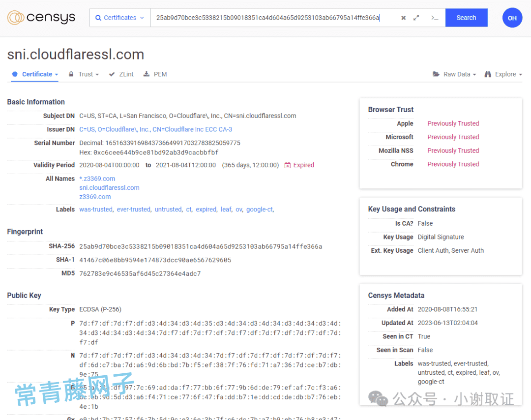Expand the search box with the arrows icon

pos(416,18)
